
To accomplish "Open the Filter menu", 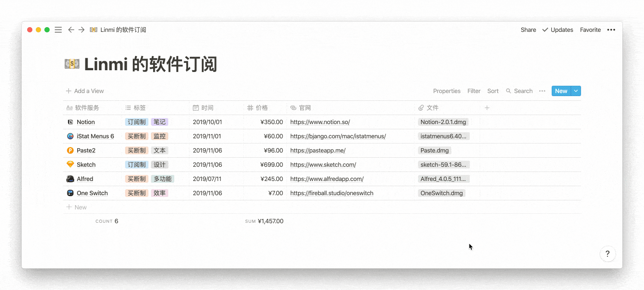I will 474,91.
